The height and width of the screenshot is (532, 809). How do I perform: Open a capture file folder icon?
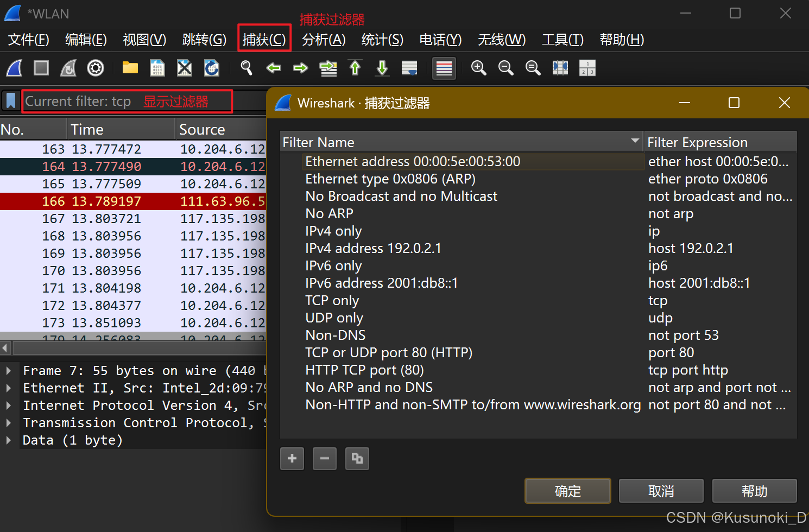130,68
